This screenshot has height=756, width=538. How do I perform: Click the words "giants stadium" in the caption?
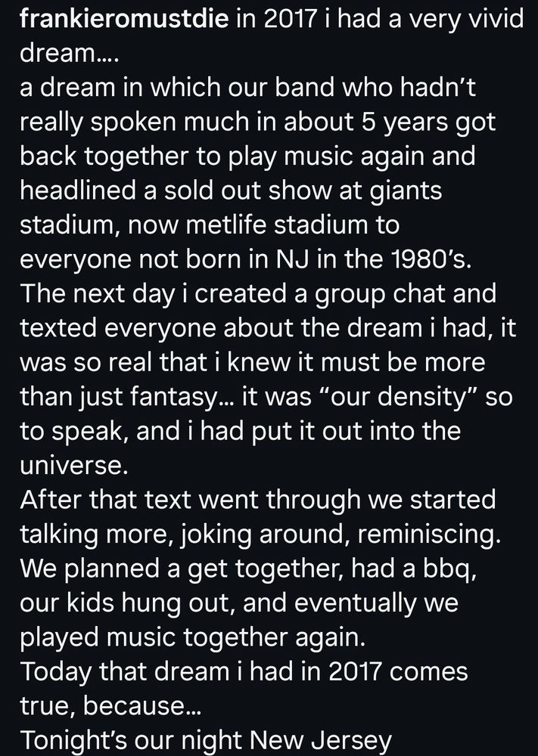click(x=231, y=208)
